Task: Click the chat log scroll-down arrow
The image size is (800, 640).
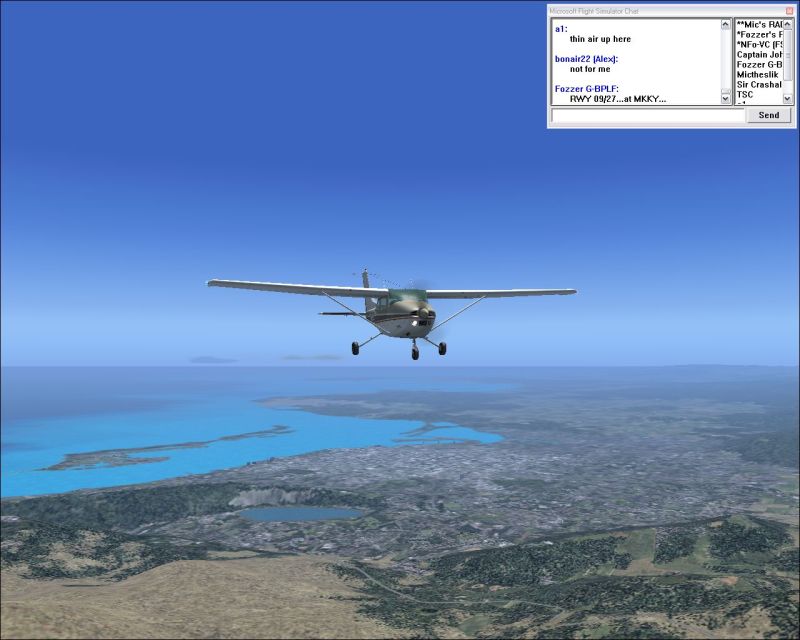Action: click(726, 99)
